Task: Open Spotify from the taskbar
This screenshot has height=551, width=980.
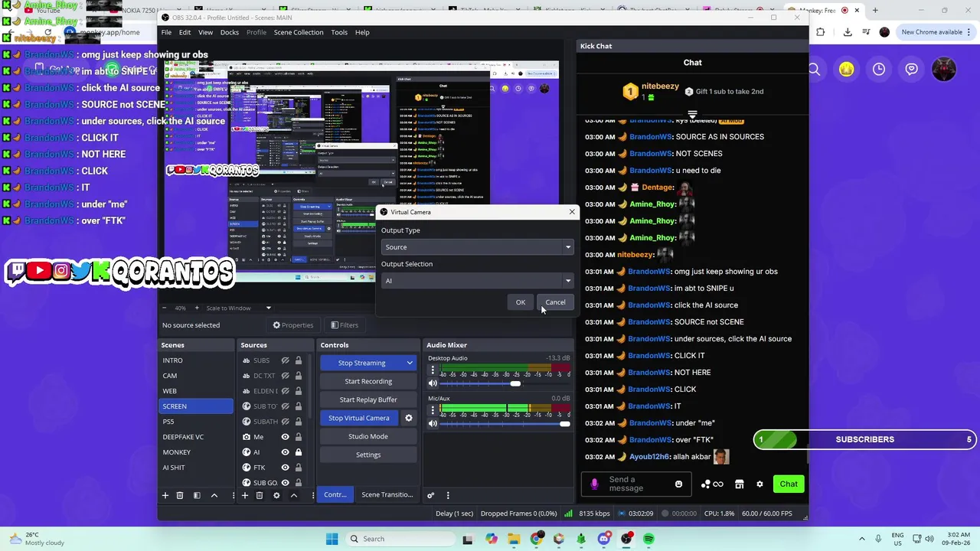Action: pyautogui.click(x=648, y=539)
